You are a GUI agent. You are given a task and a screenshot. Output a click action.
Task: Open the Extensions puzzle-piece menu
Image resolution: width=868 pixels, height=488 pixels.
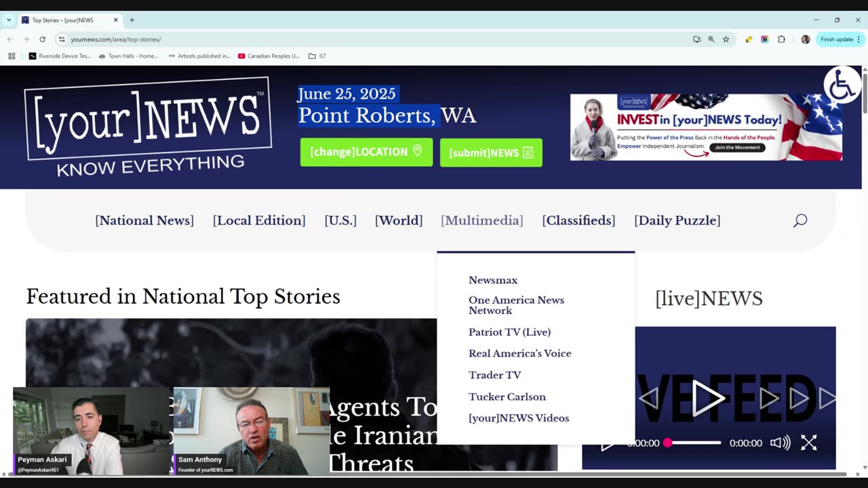(781, 39)
